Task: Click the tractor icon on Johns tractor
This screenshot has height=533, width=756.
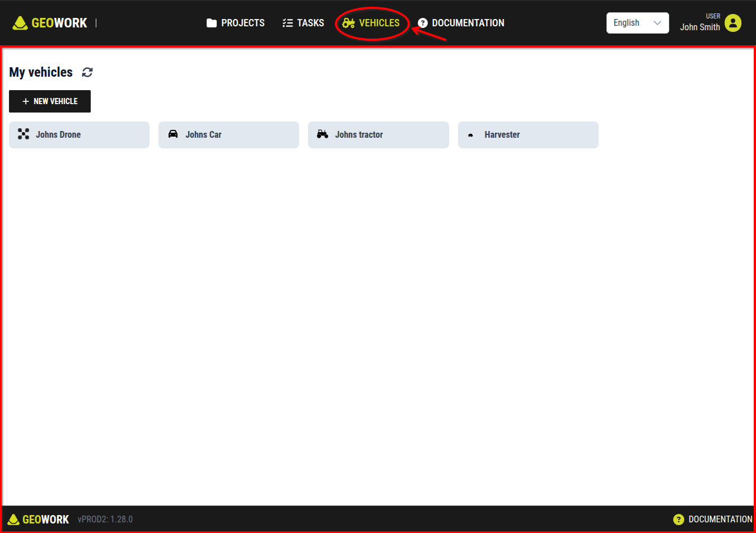Action: [x=323, y=134]
